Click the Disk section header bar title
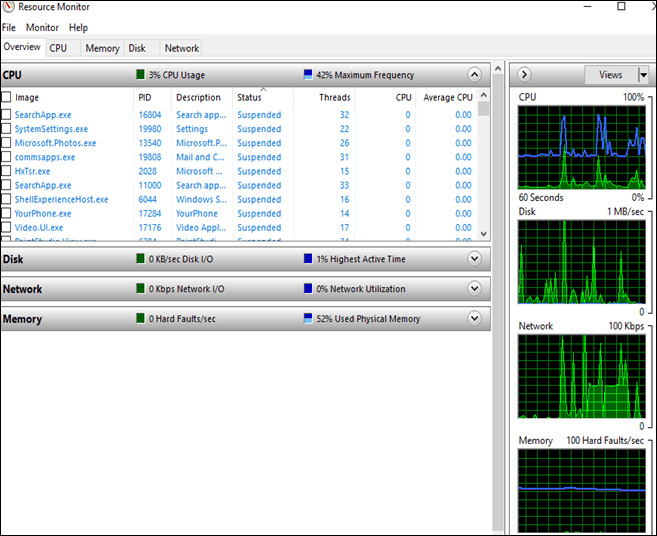The image size is (657, 536). pos(13,259)
